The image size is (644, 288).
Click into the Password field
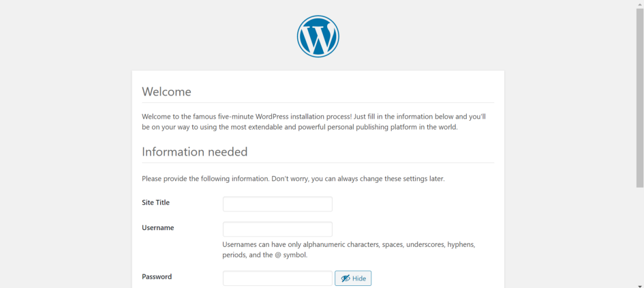pyautogui.click(x=277, y=278)
